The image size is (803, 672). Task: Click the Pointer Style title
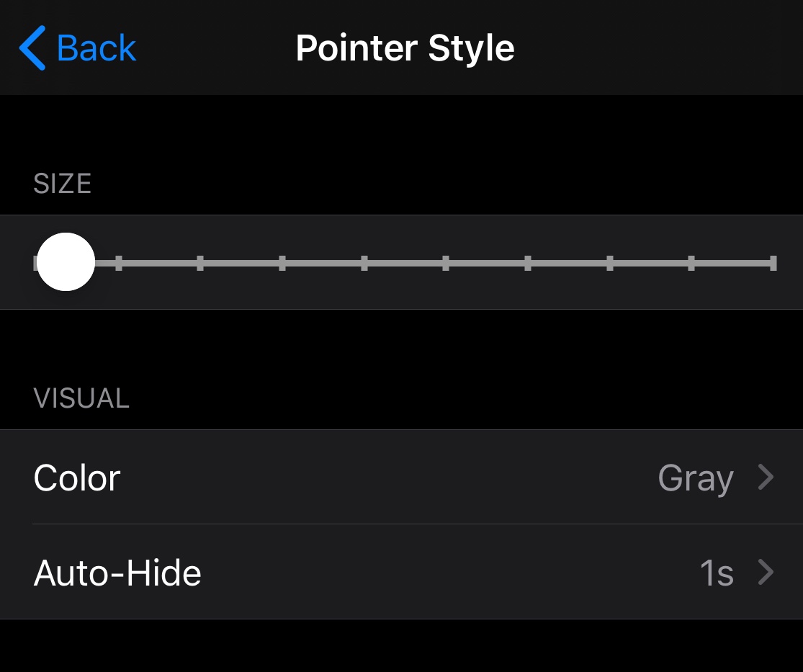405,48
